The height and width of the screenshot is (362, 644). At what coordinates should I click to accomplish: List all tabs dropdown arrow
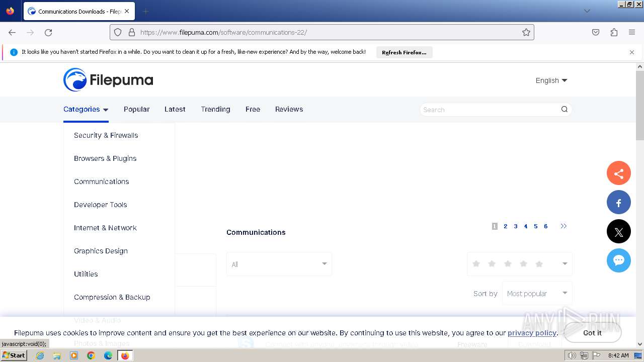[587, 11]
